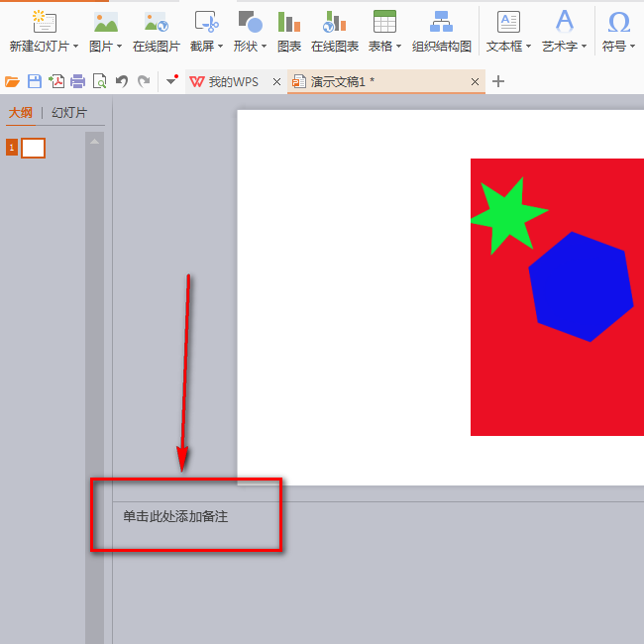Expand the 符号 dropdown arrow
This screenshot has width=644, height=644.
pos(632,47)
